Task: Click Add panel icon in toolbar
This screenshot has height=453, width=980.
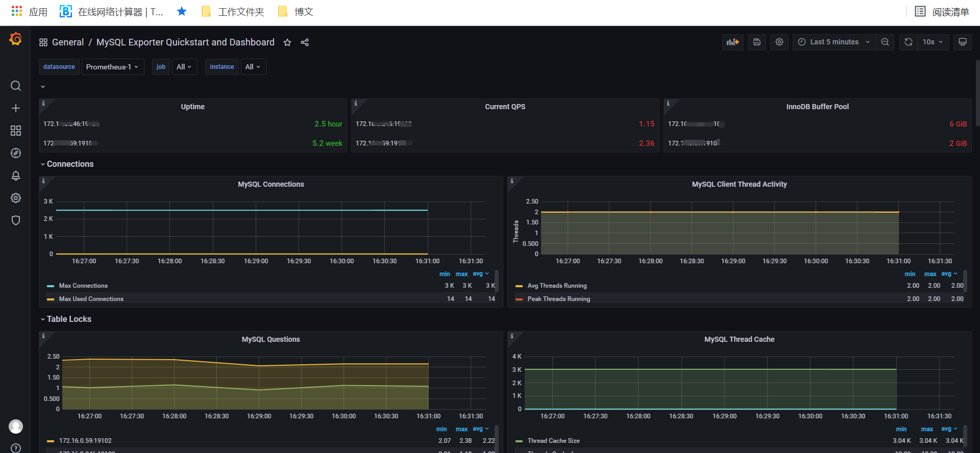Action: [733, 42]
